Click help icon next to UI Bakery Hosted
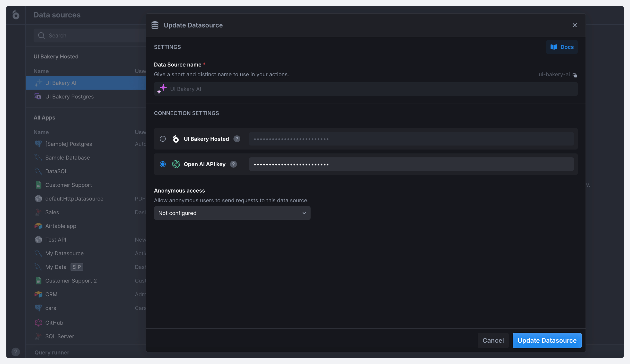The image size is (630, 364). point(237,139)
